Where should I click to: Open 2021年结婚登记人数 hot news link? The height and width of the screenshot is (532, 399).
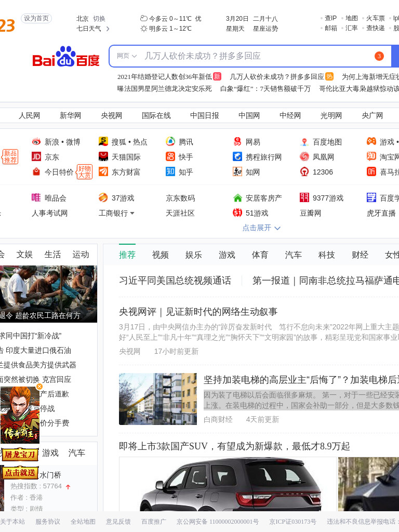164,77
